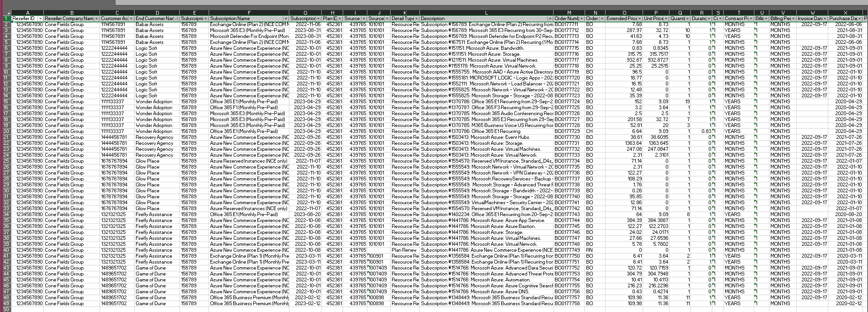868x312 pixels.
Task: Click order number cell BO0177743
Action: pyautogui.click(x=569, y=214)
